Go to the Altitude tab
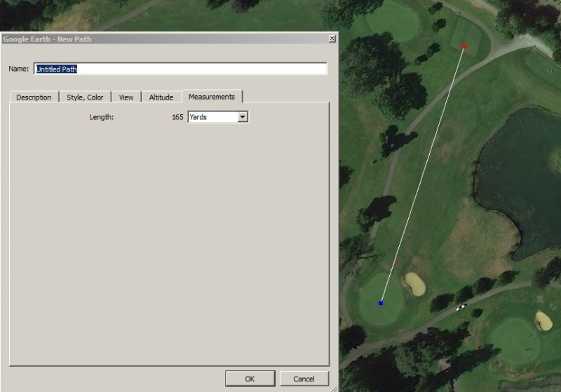 (161, 97)
